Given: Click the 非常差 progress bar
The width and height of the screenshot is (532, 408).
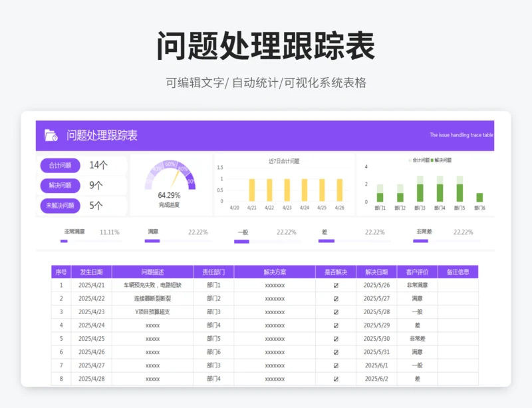Looking at the screenshot, I should coord(446,241).
